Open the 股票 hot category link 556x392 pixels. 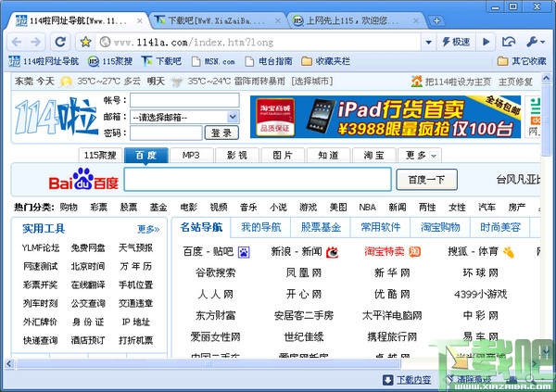(x=129, y=207)
